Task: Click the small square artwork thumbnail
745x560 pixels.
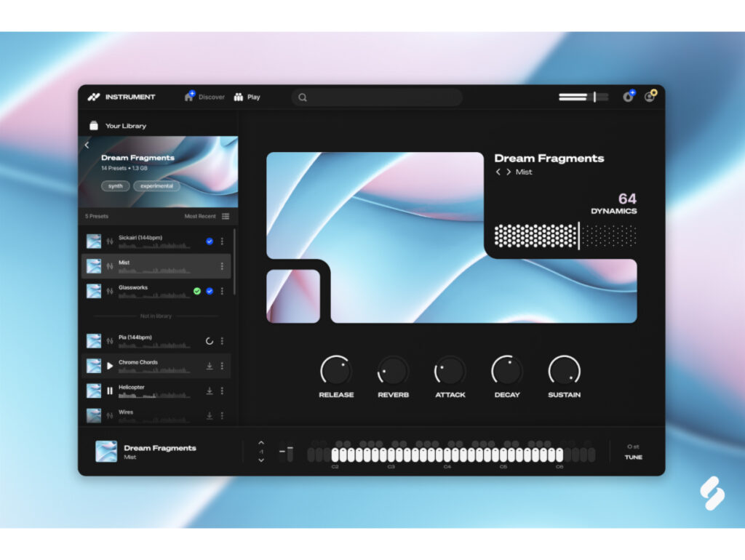Action: pos(293,297)
